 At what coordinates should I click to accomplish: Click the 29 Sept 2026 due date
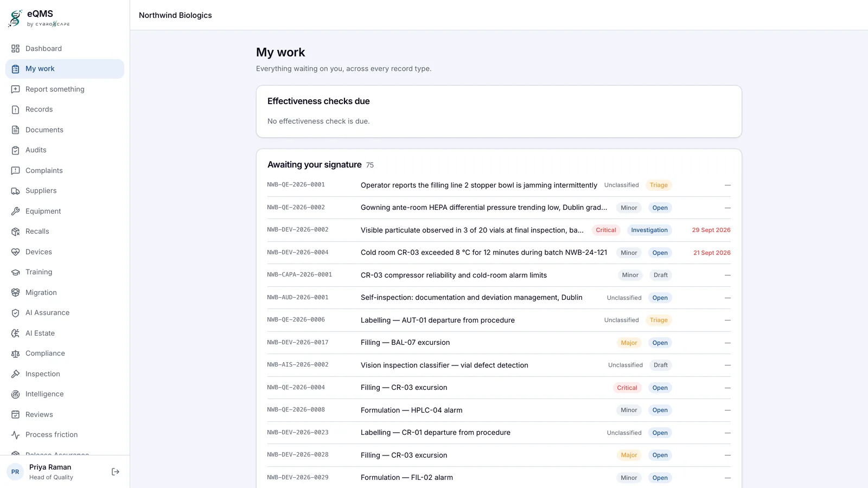click(x=711, y=230)
